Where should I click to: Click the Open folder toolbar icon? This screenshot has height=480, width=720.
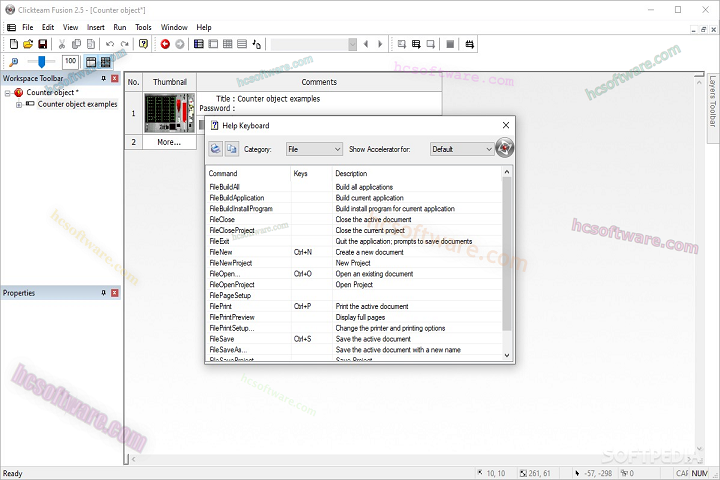pos(28,44)
